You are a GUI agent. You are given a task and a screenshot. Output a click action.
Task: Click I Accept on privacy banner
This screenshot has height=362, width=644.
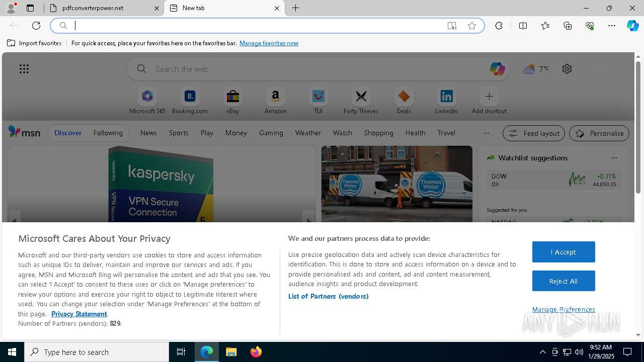(x=563, y=252)
